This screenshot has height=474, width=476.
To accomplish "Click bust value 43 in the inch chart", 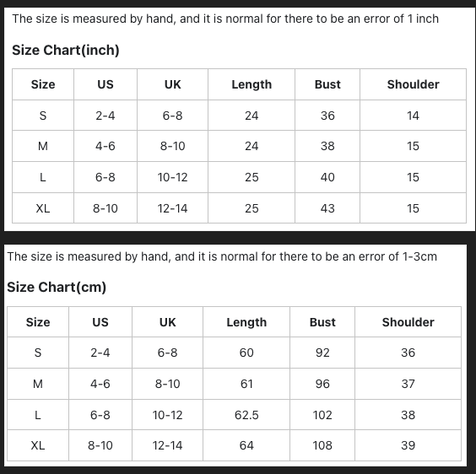I will [327, 208].
